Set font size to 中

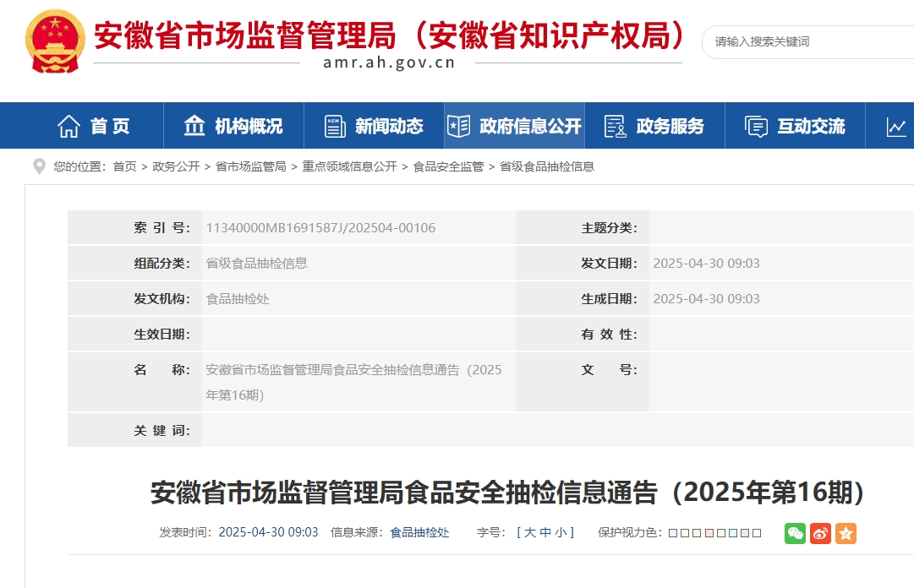545,532
